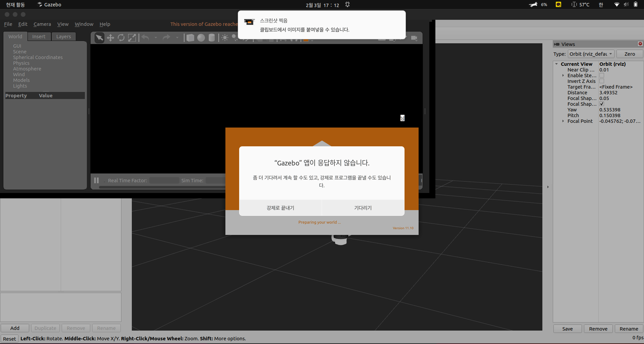Add a point light to scene

[225, 38]
